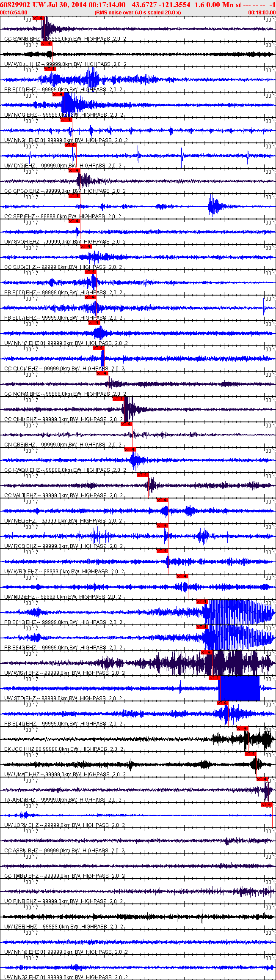This screenshot has width=276, height=980.
Task: Select the PB.B943.EHZ station label
Action: pyautogui.click(x=20, y=648)
